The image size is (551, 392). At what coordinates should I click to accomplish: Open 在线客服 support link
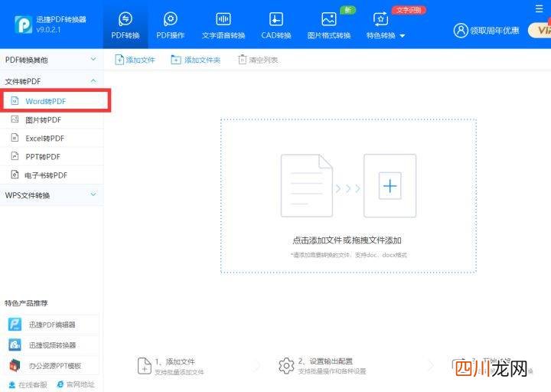pos(28,385)
